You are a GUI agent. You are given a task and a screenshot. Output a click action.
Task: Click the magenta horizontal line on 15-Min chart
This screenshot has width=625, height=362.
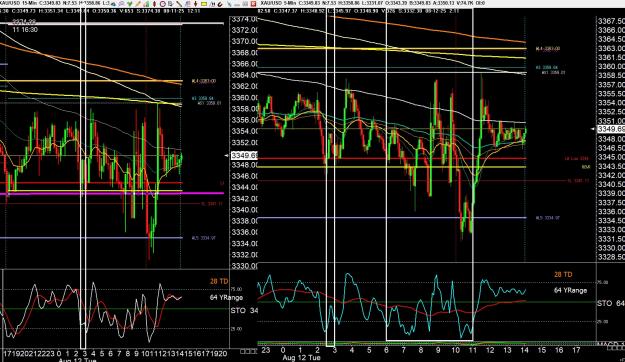[x=112, y=193]
